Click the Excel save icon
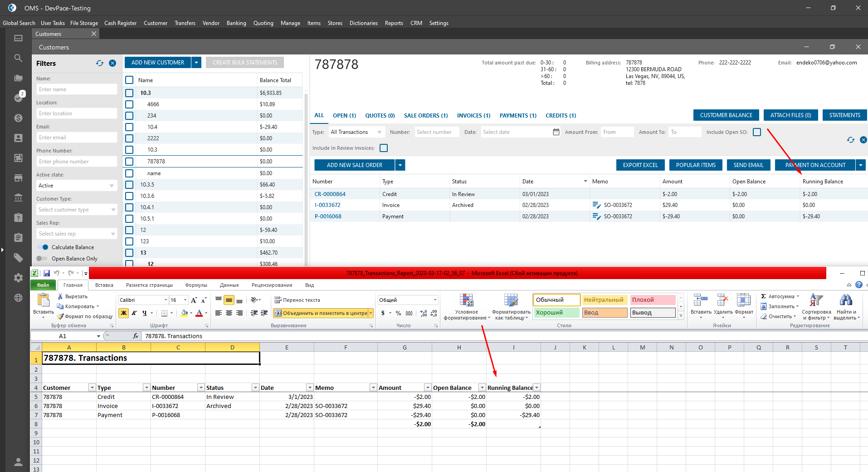Screen dimensions: 868x472 click(47, 273)
